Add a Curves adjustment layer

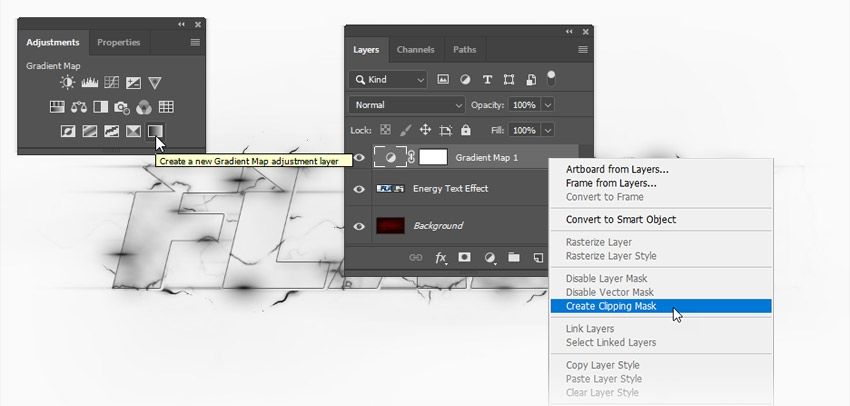pos(111,82)
